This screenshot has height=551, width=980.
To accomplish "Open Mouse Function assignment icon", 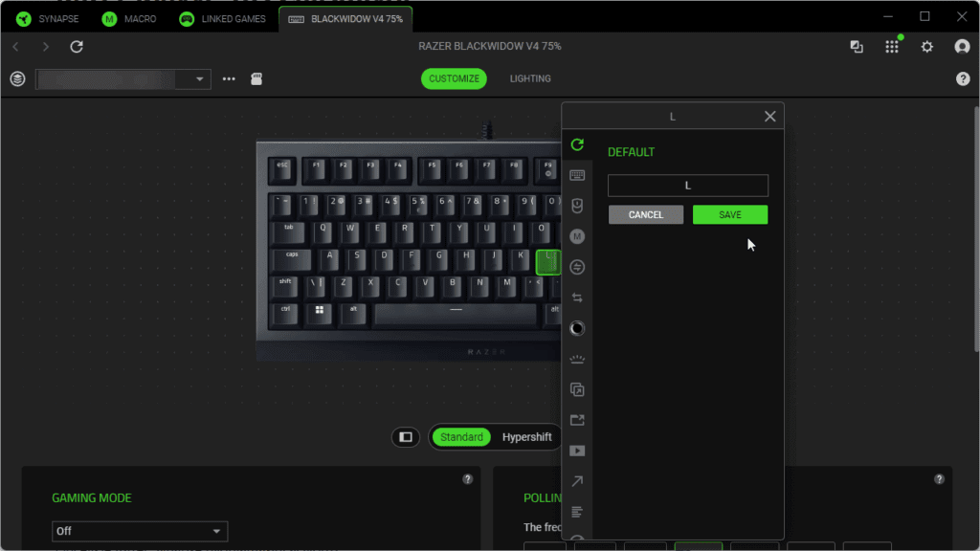I will [577, 206].
